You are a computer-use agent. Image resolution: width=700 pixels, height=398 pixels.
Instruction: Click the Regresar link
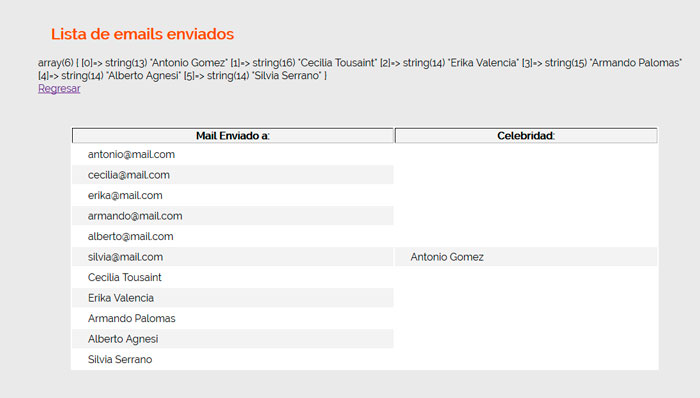tap(59, 88)
